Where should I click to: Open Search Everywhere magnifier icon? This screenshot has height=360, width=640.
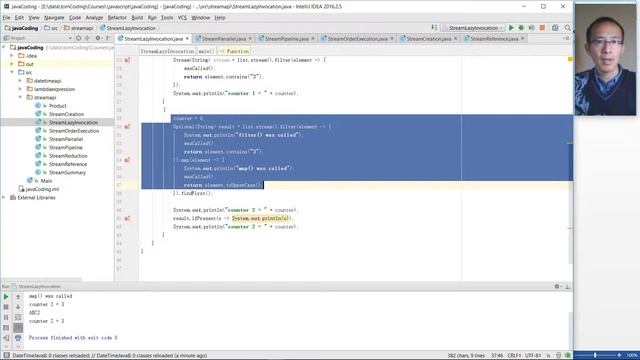pos(567,28)
